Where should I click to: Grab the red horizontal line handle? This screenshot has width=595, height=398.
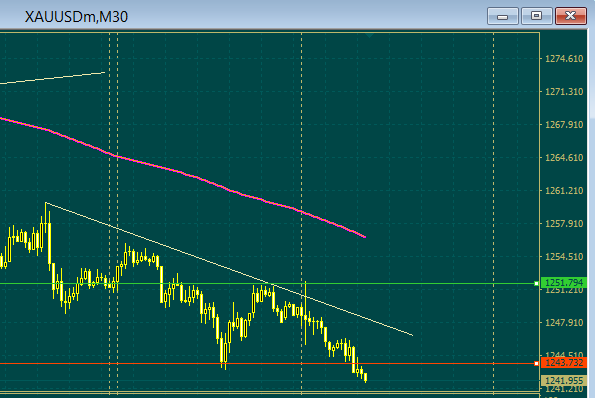[536, 363]
